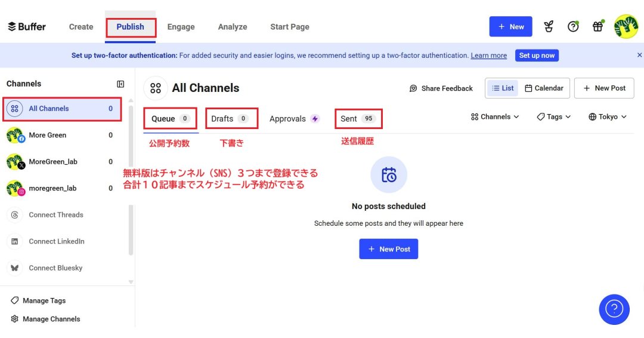Open Manage Tags
644x338 pixels.
tap(38, 300)
